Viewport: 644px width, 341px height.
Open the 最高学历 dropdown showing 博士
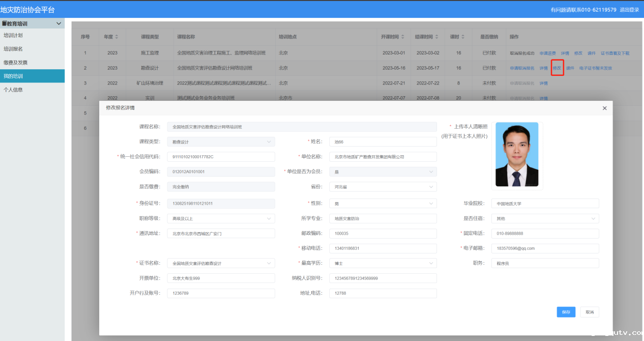click(x=382, y=264)
